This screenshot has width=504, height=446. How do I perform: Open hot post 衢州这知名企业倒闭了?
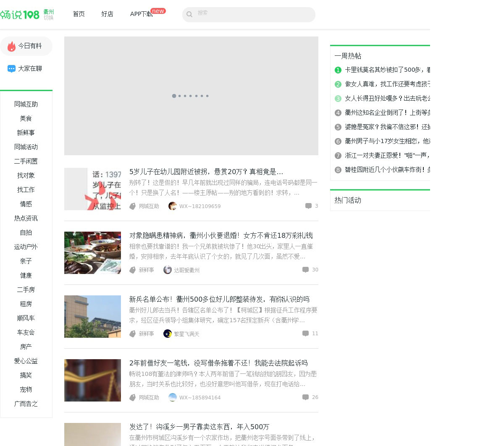(387, 113)
